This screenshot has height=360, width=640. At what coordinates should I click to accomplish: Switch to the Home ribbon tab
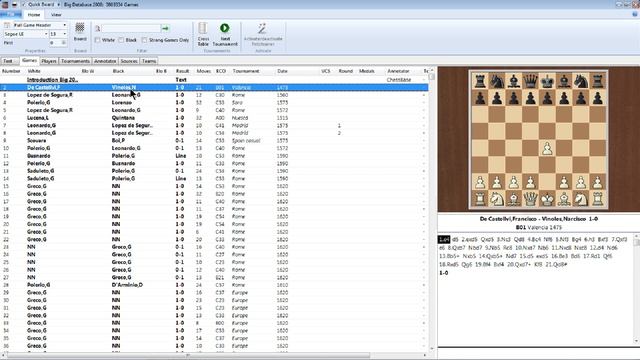(34, 15)
